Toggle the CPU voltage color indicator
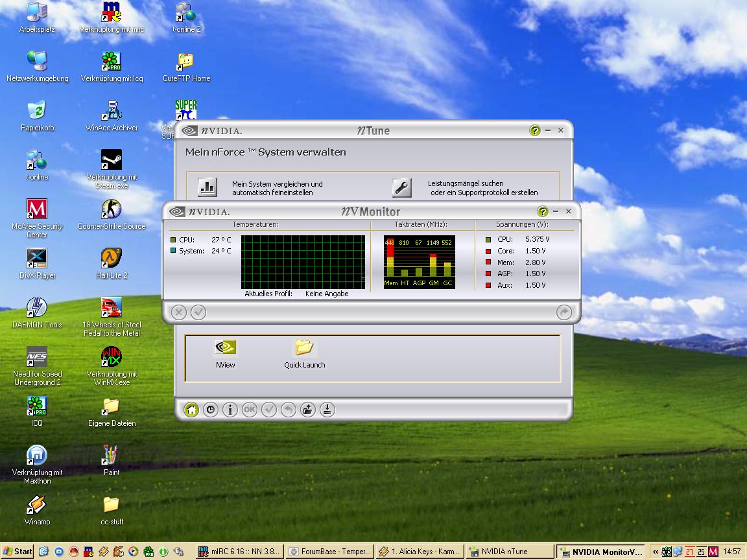The height and width of the screenshot is (560, 747). tap(488, 240)
